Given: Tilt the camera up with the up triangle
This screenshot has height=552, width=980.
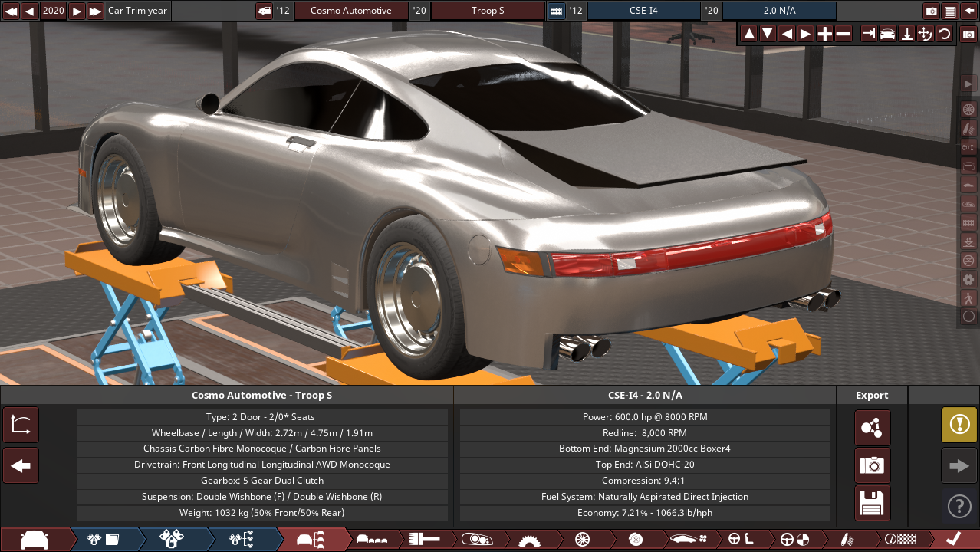Looking at the screenshot, I should (x=749, y=34).
